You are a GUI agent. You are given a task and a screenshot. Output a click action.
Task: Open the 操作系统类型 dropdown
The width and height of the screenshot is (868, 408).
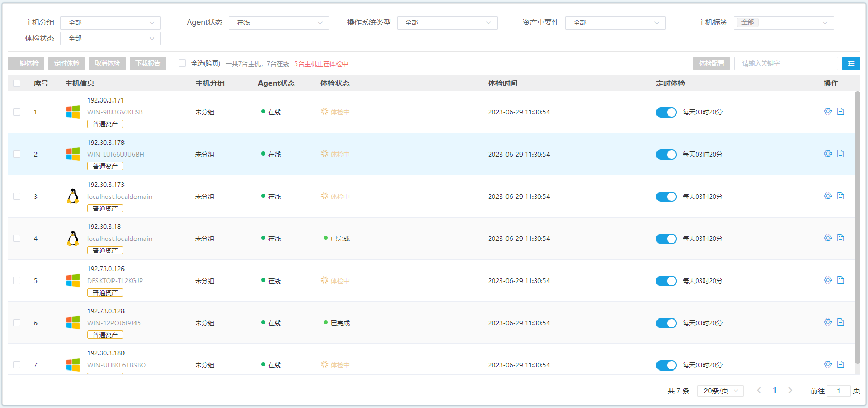point(447,23)
